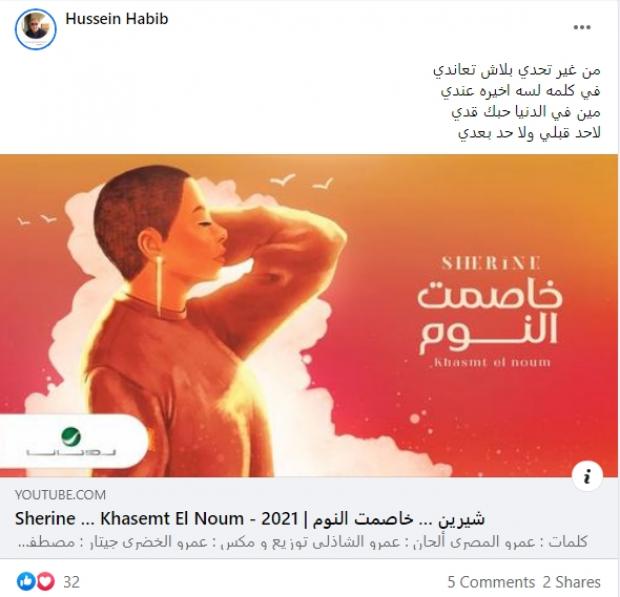Click the Arabic song title on cover
This screenshot has width=620, height=597.
pyautogui.click(x=490, y=316)
